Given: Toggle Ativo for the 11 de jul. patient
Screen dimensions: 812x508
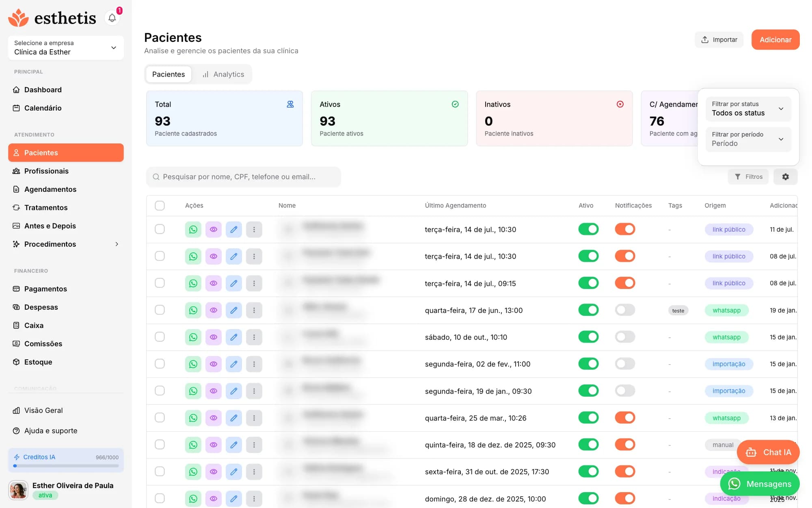Looking at the screenshot, I should (588, 229).
